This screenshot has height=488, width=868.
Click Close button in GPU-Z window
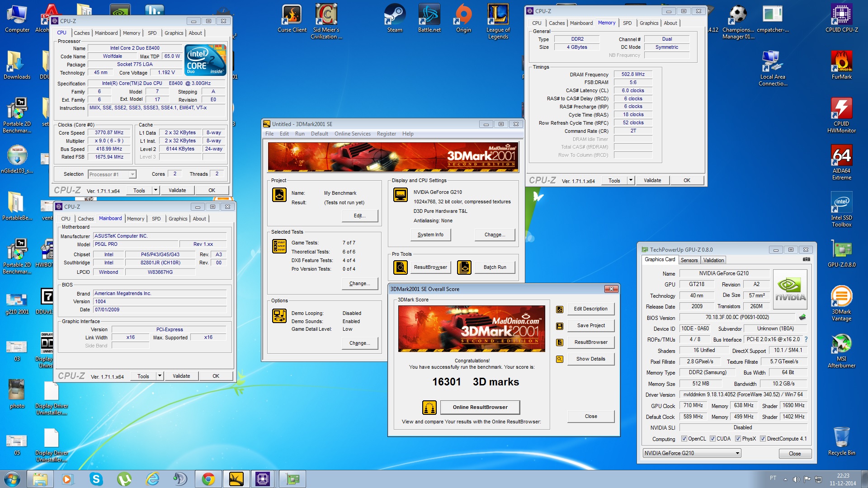coord(795,454)
